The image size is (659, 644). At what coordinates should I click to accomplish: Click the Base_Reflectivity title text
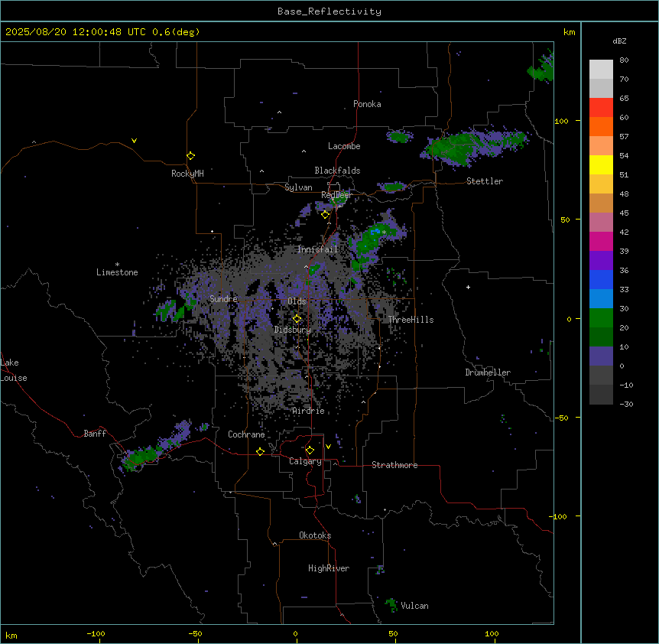329,11
